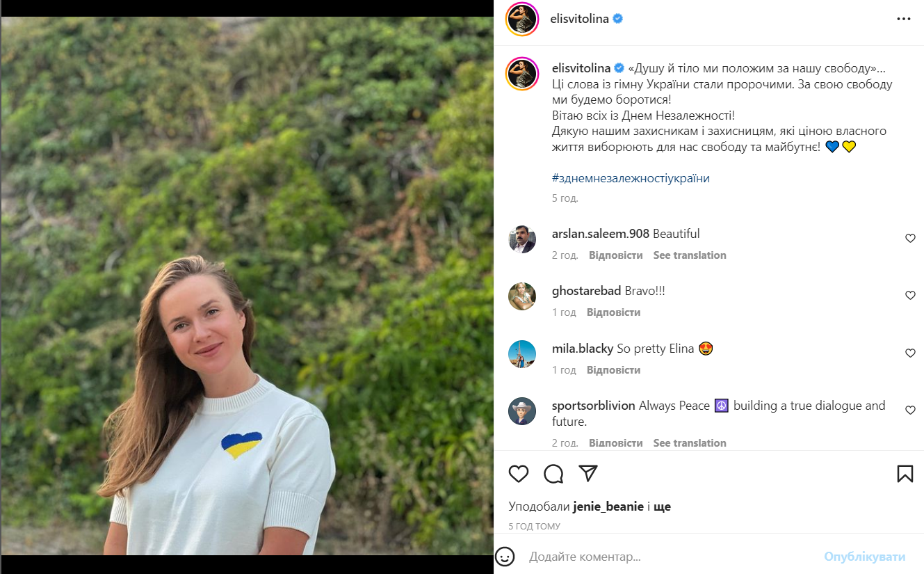Visit jenie_beanie's profile from the likes line

(608, 506)
